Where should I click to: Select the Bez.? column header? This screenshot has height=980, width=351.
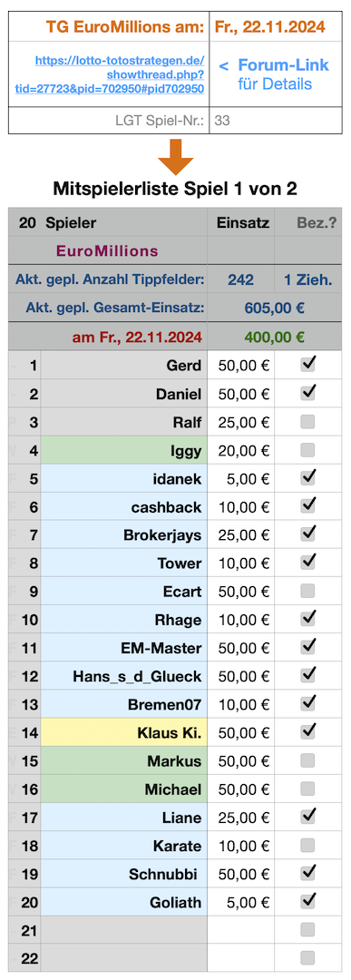click(308, 222)
